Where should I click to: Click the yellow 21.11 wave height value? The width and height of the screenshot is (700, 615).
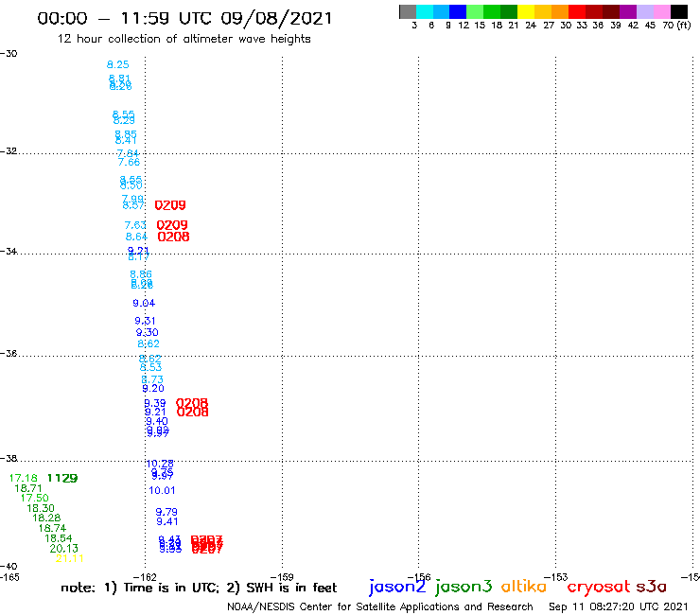coord(70,559)
